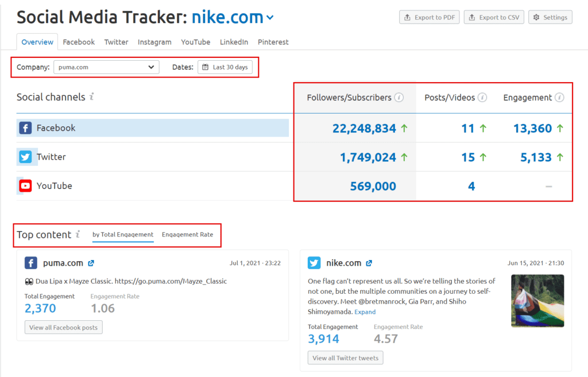This screenshot has width=588, height=377.
Task: Select the Facebook channel row label
Action: tap(56, 128)
